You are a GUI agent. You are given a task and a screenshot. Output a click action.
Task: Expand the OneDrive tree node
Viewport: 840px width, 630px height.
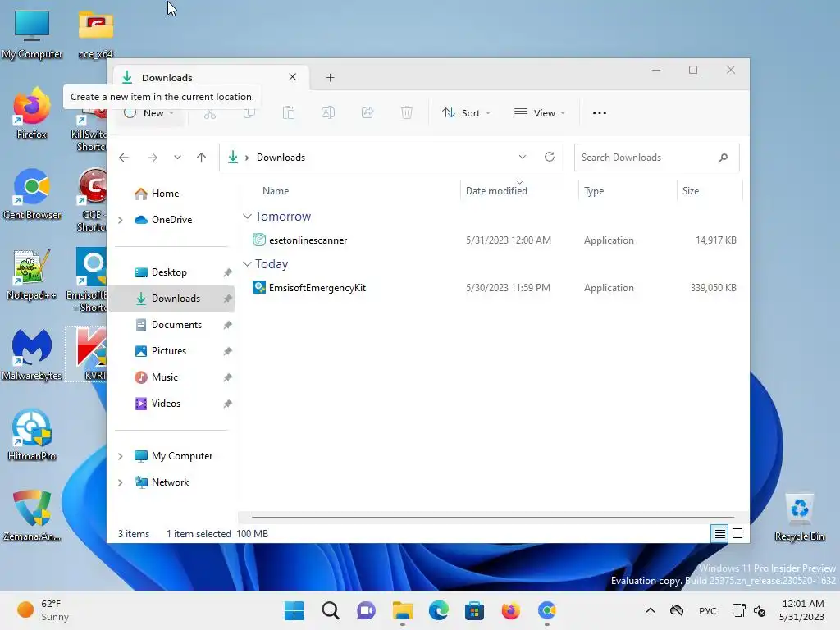(x=121, y=220)
